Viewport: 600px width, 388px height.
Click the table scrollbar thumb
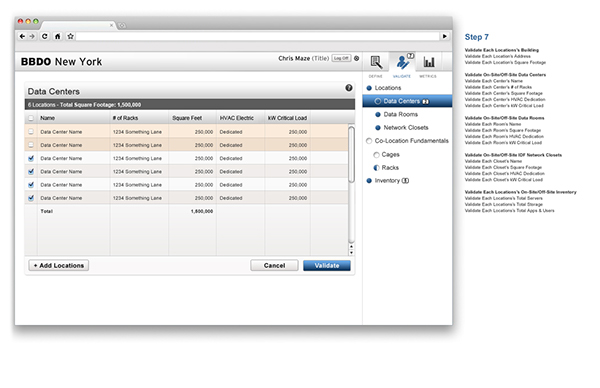(x=351, y=155)
